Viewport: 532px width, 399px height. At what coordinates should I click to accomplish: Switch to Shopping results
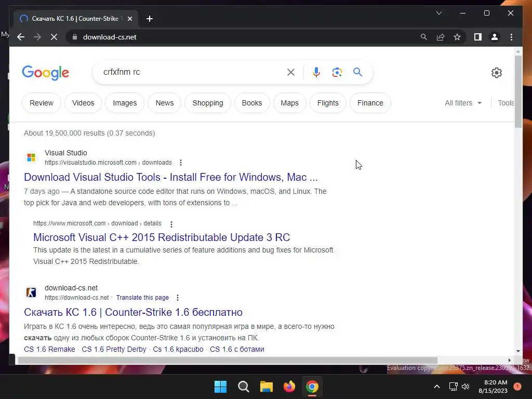(208, 103)
